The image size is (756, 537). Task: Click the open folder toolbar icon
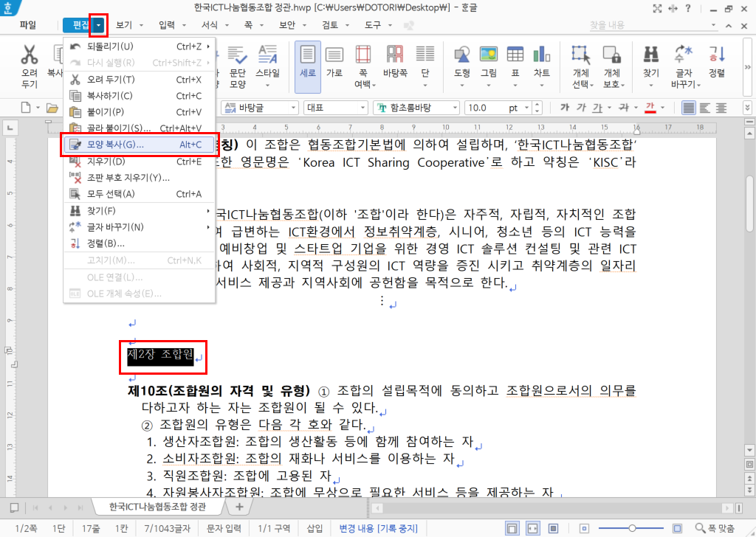coord(52,108)
